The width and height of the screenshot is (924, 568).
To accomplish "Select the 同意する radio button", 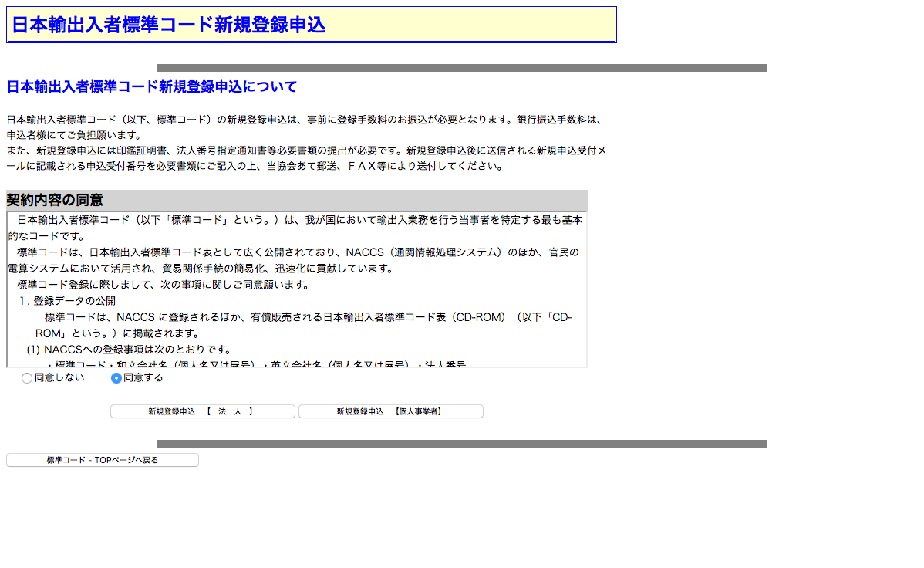I will pos(116,378).
